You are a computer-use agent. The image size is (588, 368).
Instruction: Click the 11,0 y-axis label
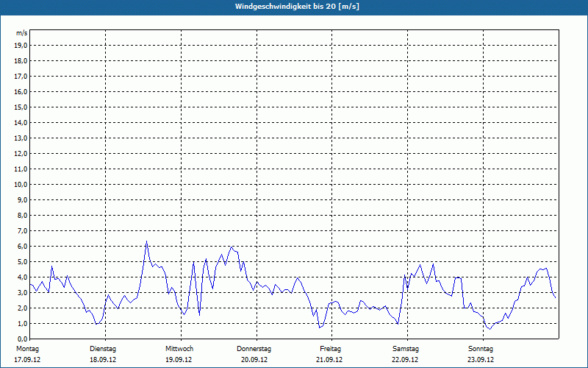tap(20, 169)
